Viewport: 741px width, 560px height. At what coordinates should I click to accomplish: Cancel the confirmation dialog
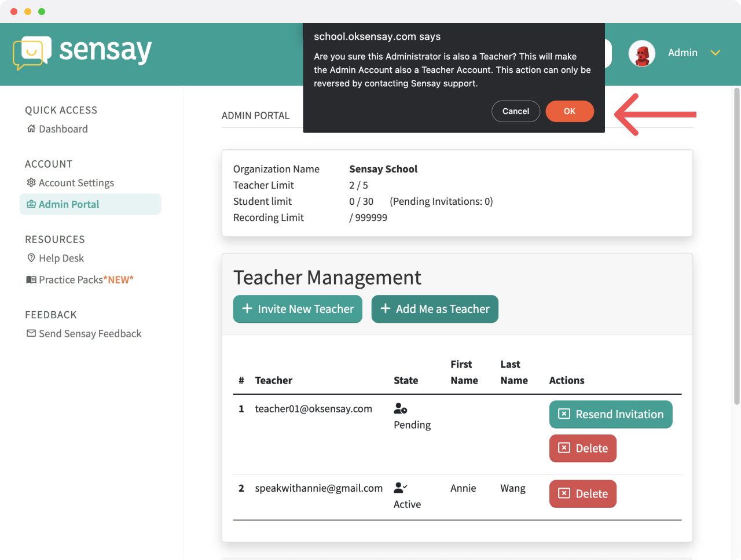click(x=516, y=111)
